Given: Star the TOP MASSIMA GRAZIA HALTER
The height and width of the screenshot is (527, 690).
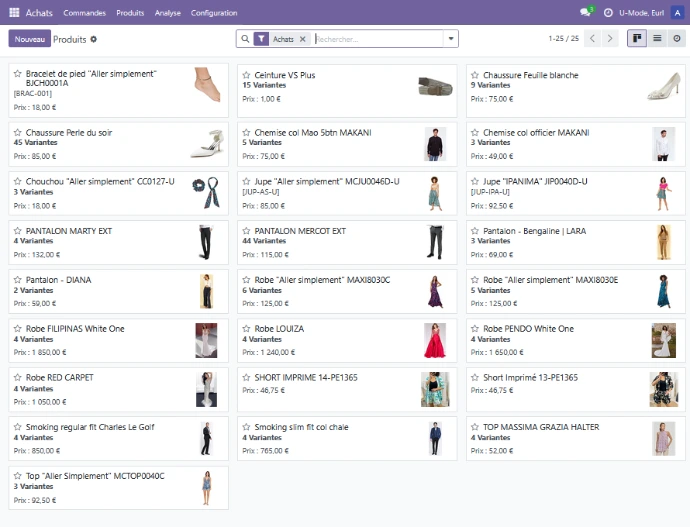Looking at the screenshot, I should (475, 427).
